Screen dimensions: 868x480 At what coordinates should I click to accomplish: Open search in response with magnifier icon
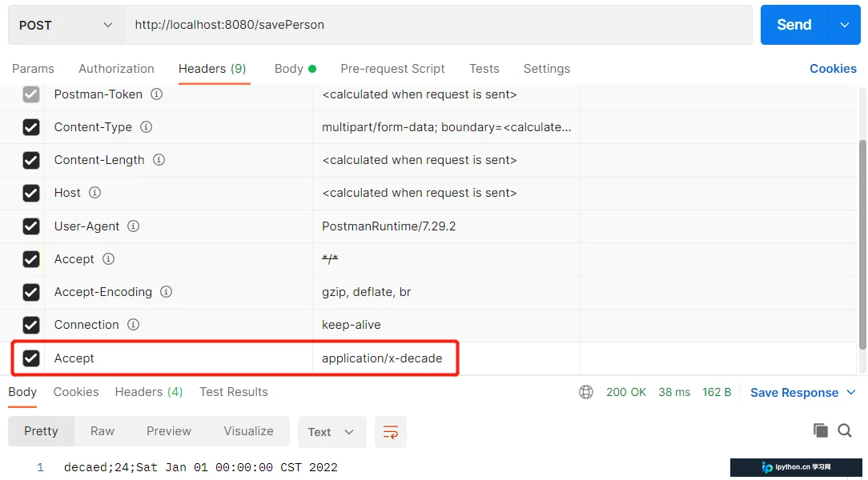pos(845,430)
